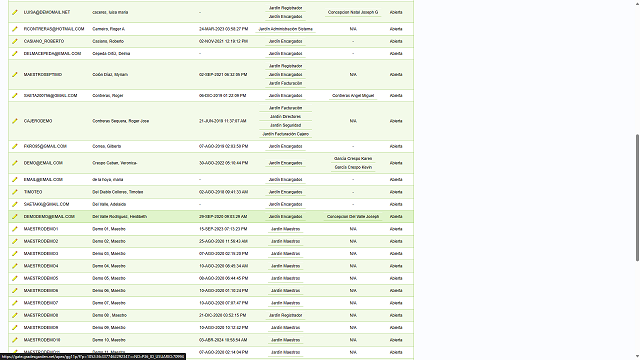Open pencil icon for Demo 03, Maestro
640x360 pixels.
point(15,253)
